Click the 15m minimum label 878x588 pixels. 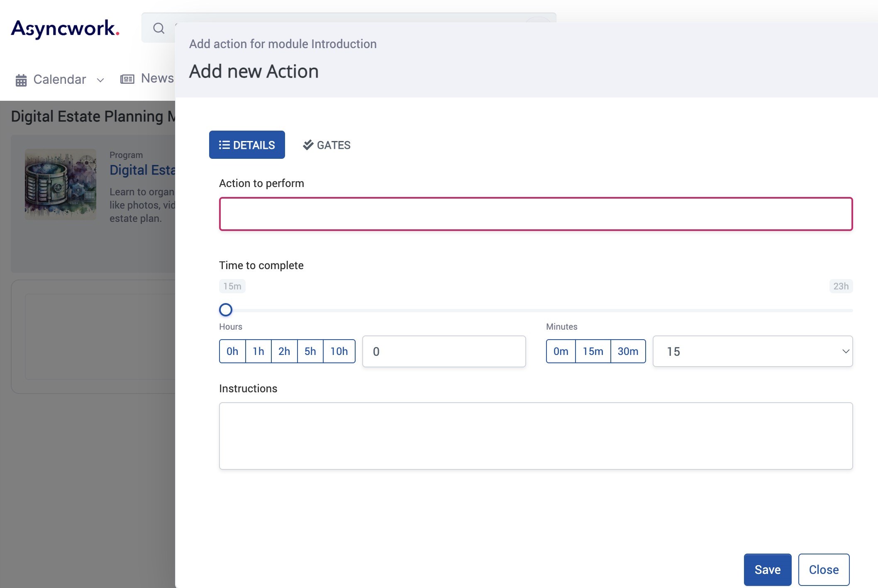click(x=232, y=286)
